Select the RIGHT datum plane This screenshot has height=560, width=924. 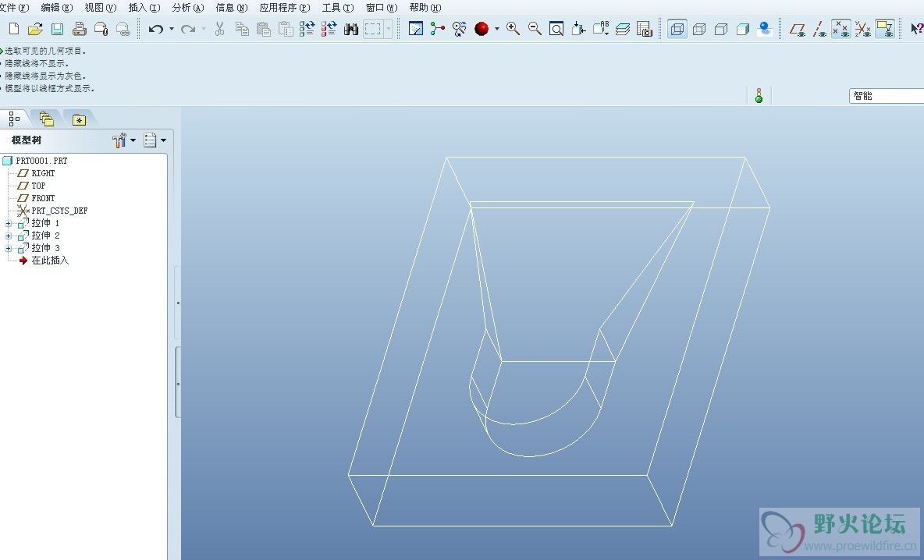[42, 173]
